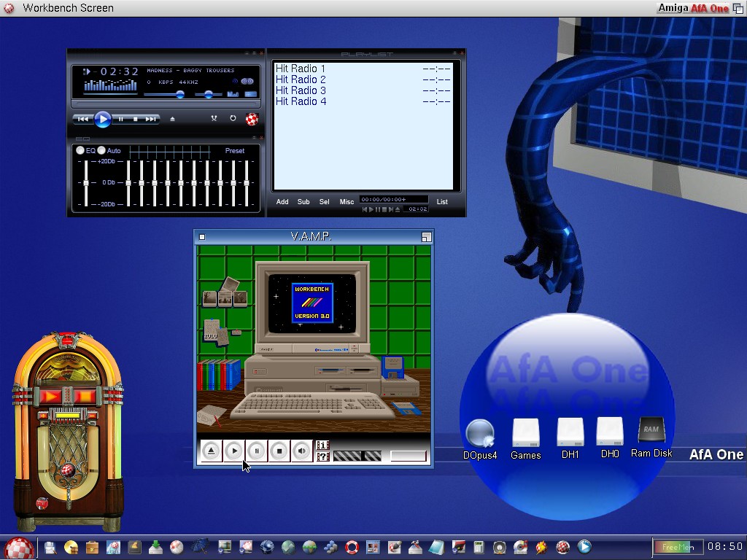Click the eject button in the audio player
This screenshot has width=747, height=560.
173,119
